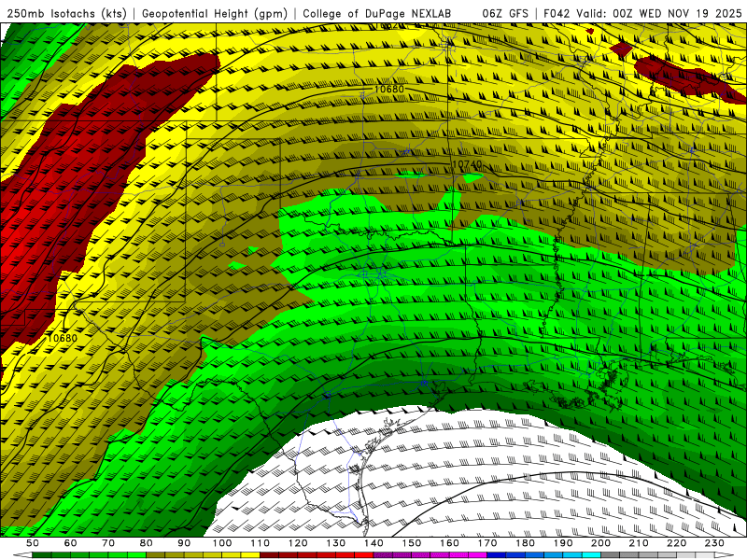Click the 80 value on the color scale

pyautogui.click(x=147, y=543)
